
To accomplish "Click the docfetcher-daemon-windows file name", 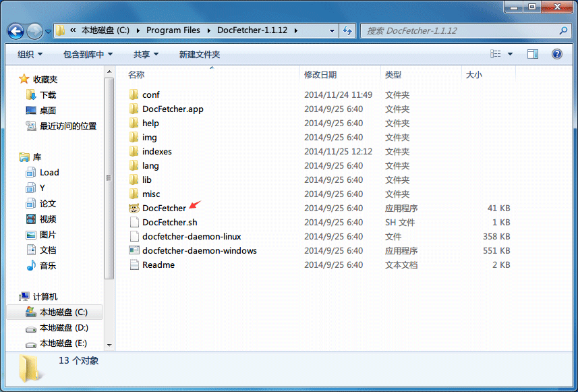I will point(200,251).
